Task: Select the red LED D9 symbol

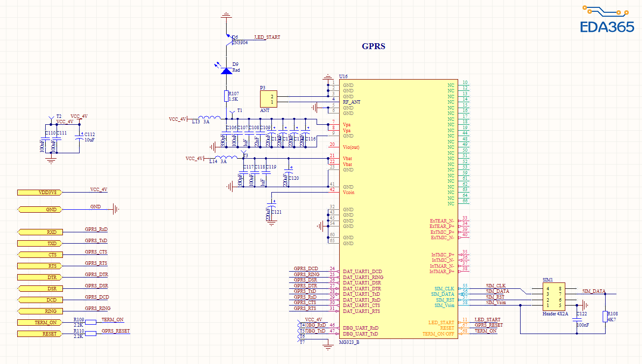Action: [226, 71]
